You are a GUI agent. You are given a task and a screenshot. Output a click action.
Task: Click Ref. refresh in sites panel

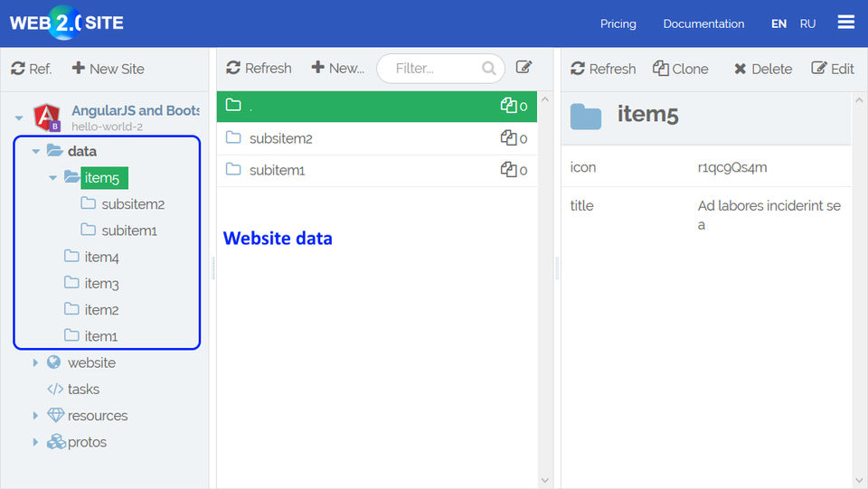(x=32, y=69)
